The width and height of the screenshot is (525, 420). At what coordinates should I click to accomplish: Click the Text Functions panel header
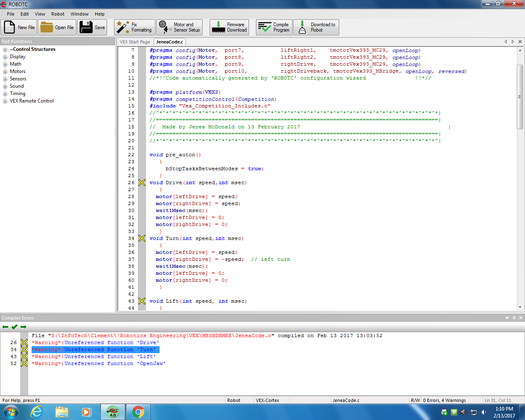57,41
